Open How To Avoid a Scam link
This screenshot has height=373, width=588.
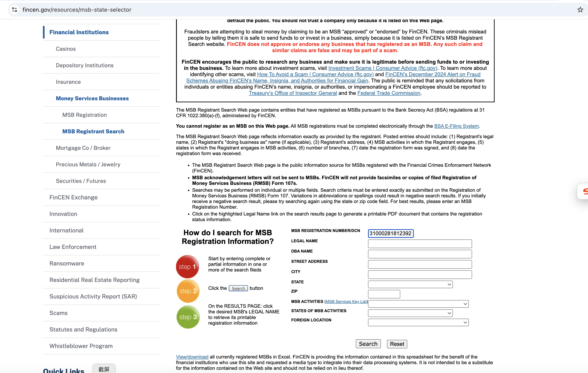coord(315,74)
